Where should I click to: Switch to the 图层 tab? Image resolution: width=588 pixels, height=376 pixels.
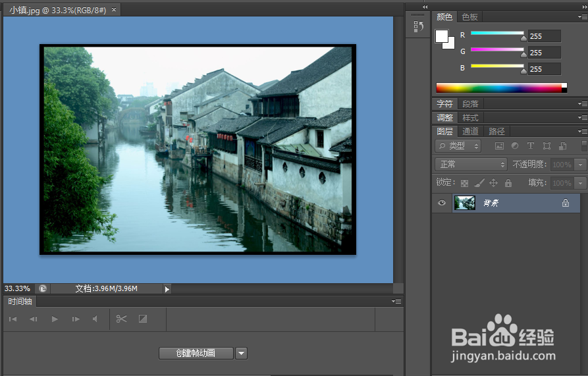tap(444, 131)
